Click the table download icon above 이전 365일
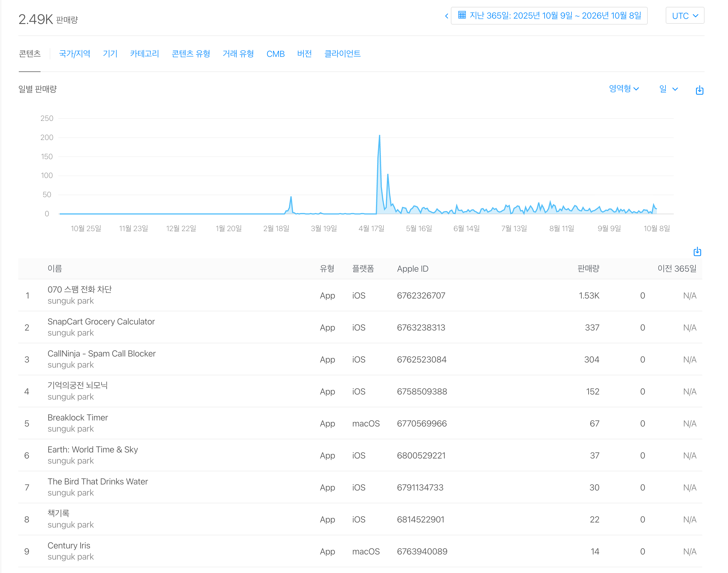 [697, 251]
